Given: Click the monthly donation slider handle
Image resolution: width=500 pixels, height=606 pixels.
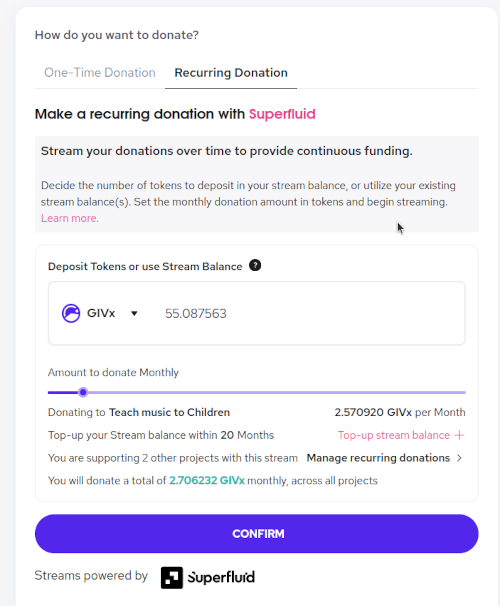Looking at the screenshot, I should 83,393.
